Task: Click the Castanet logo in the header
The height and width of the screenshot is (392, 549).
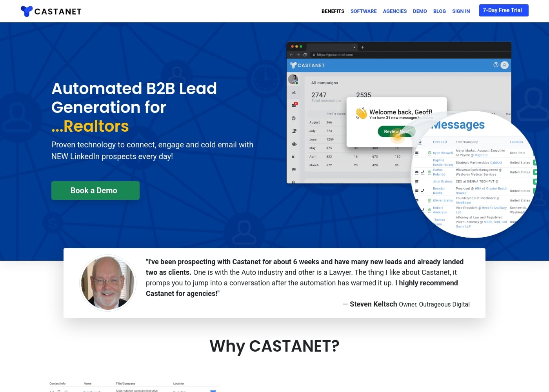Action: click(51, 11)
